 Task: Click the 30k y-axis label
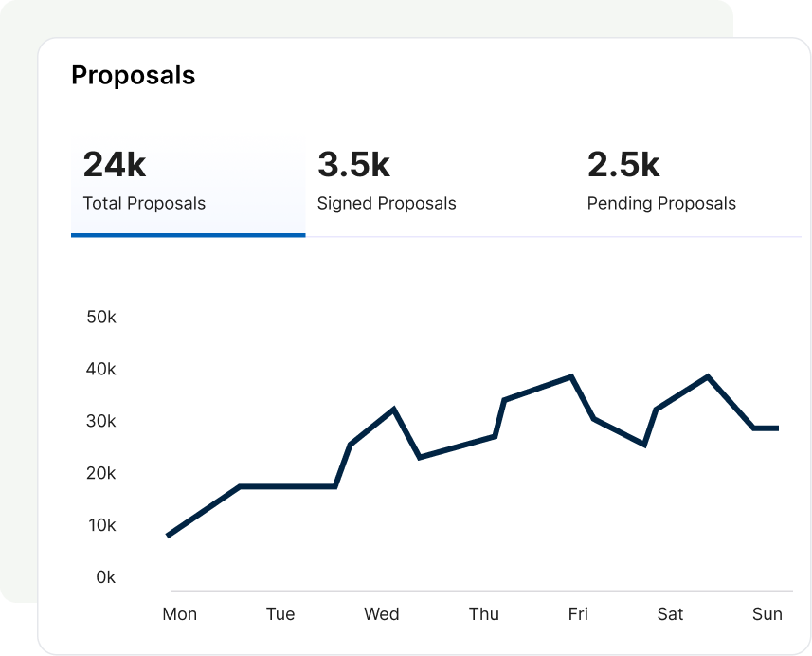click(x=100, y=421)
